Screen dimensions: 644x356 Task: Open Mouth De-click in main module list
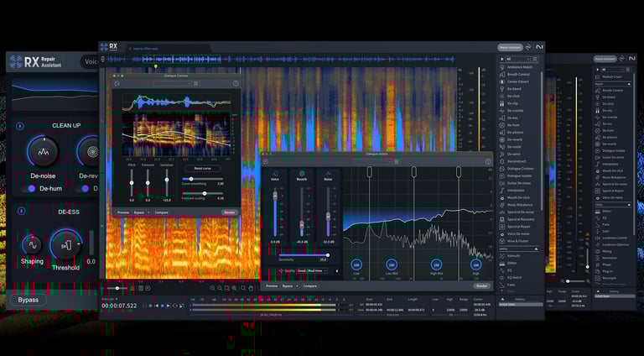(x=516, y=198)
